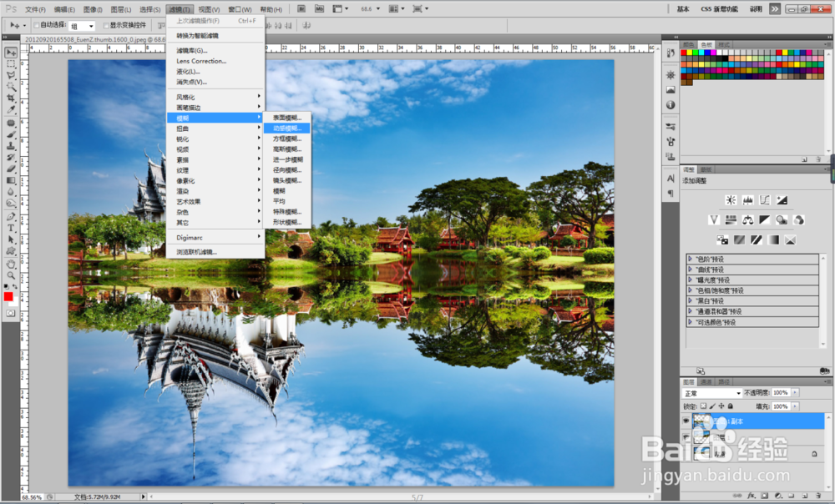Viewport: 835px width, 504px height.
Task: Click the 背景 layer thumbnail
Action: (x=702, y=453)
